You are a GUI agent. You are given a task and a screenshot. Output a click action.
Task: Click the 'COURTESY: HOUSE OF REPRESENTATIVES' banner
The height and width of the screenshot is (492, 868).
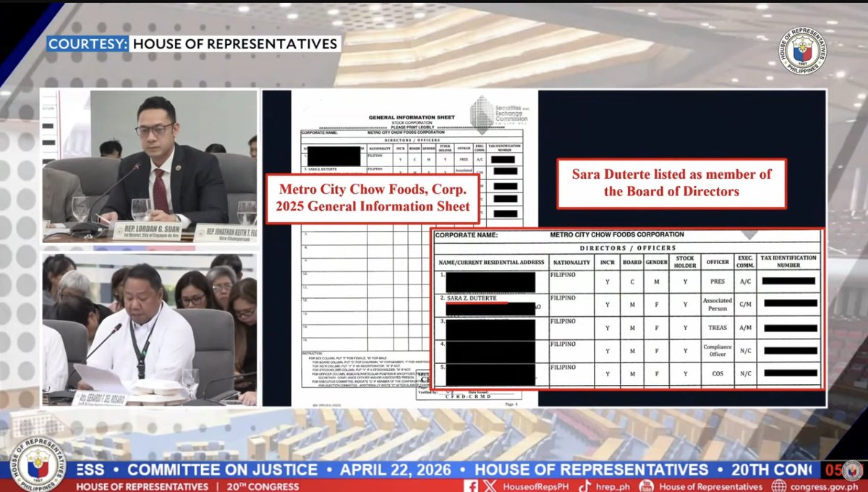coord(193,43)
